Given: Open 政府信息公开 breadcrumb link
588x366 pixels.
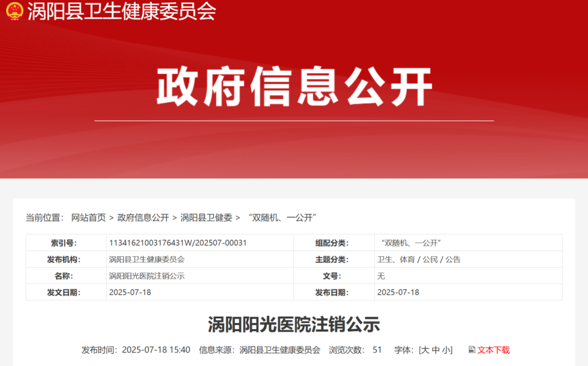Looking at the screenshot, I should 143,218.
